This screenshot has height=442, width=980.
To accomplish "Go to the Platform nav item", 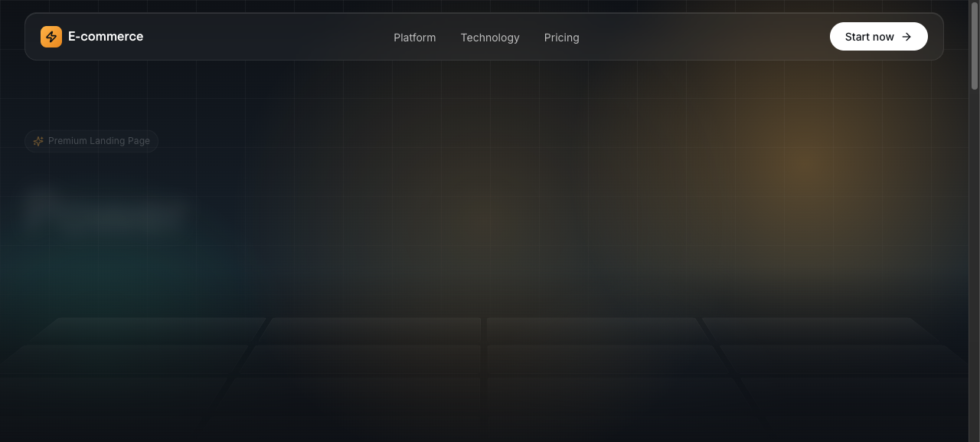I will coord(415,38).
